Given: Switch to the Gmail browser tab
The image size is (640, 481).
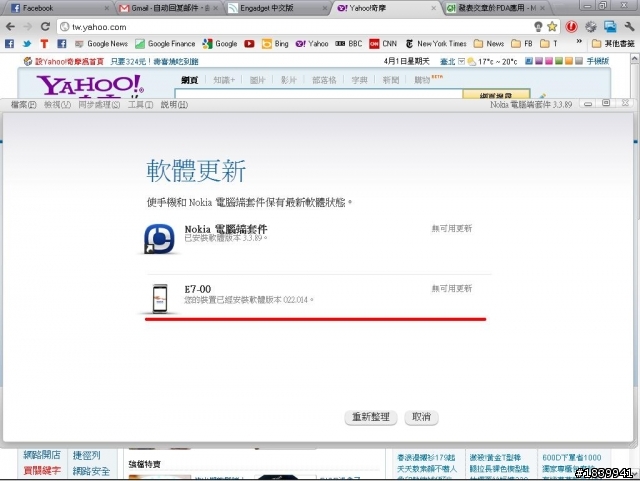Looking at the screenshot, I should 167,8.
